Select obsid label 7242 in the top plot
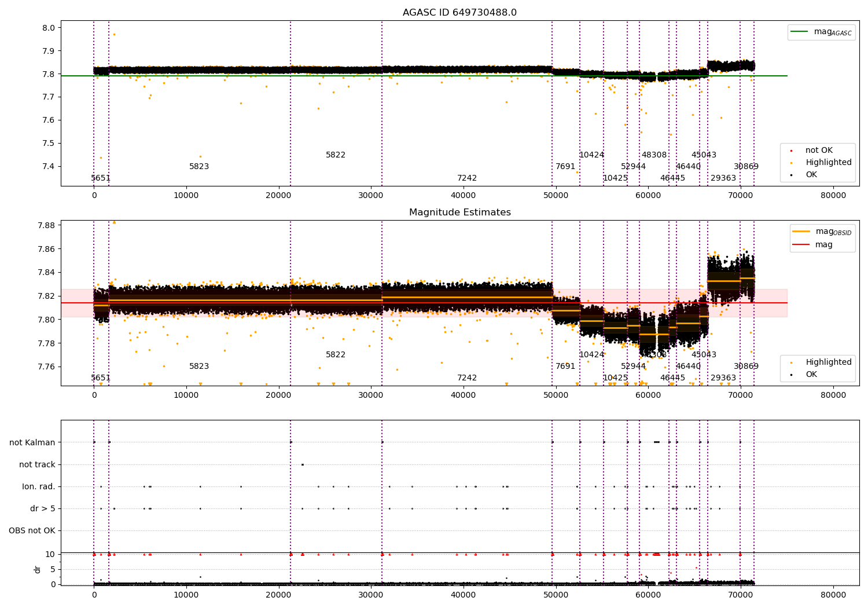Image resolution: width=868 pixels, height=608 pixels. pyautogui.click(x=467, y=178)
